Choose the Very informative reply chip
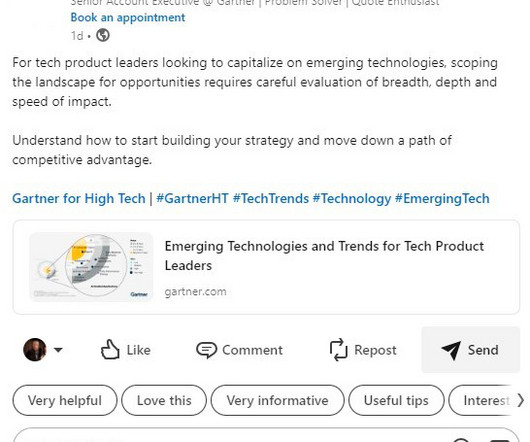Screen dimensions: 530x442 (278, 400)
